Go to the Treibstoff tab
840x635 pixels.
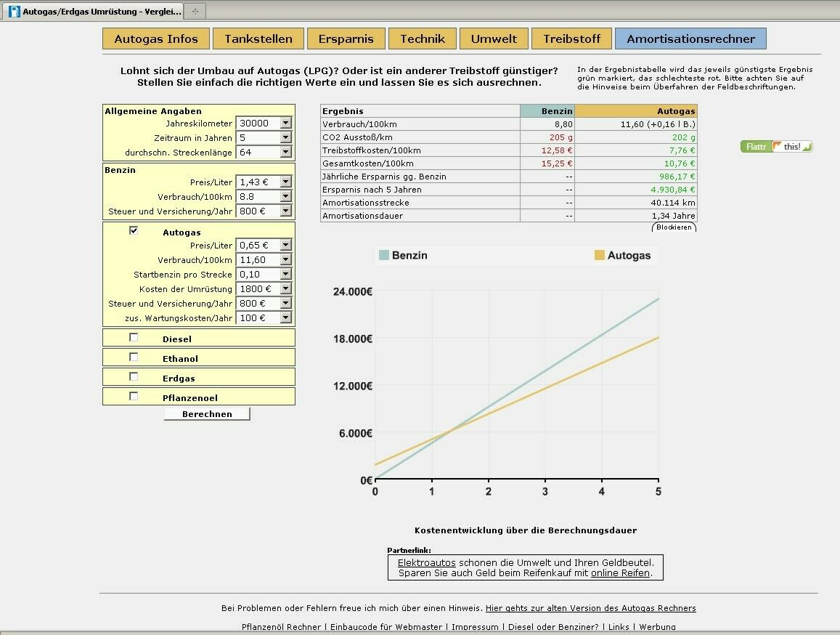point(571,39)
